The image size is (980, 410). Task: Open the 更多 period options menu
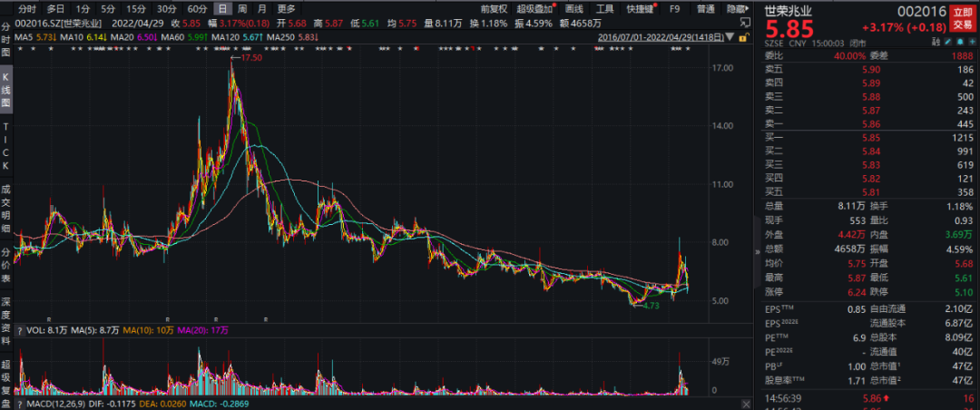click(x=287, y=9)
